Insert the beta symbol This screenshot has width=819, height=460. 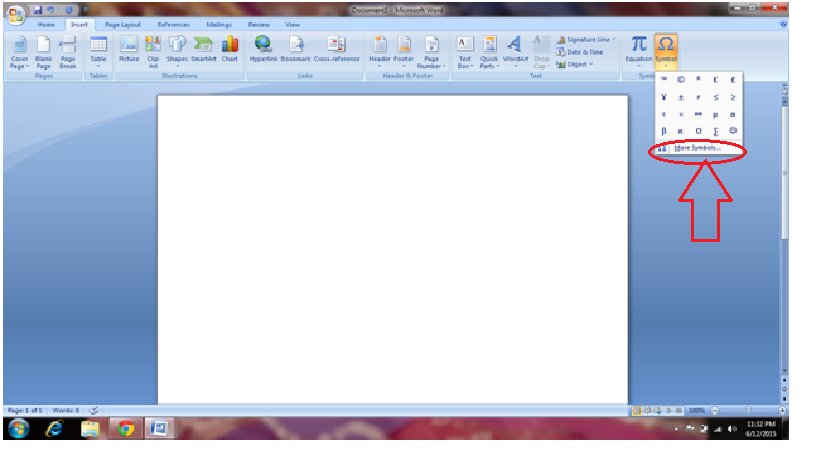point(664,131)
